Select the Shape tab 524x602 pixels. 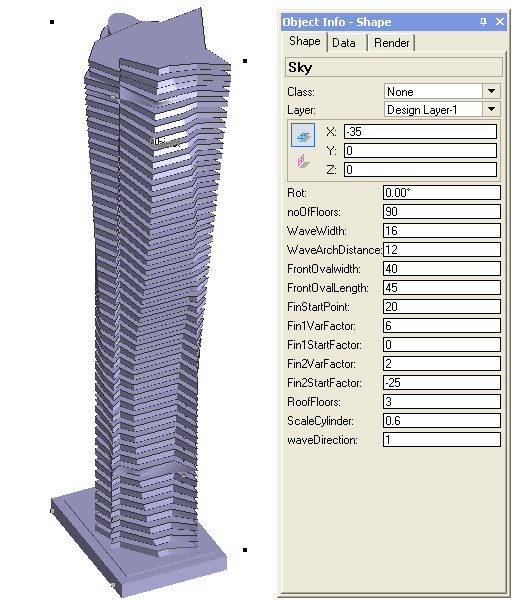[x=305, y=41]
